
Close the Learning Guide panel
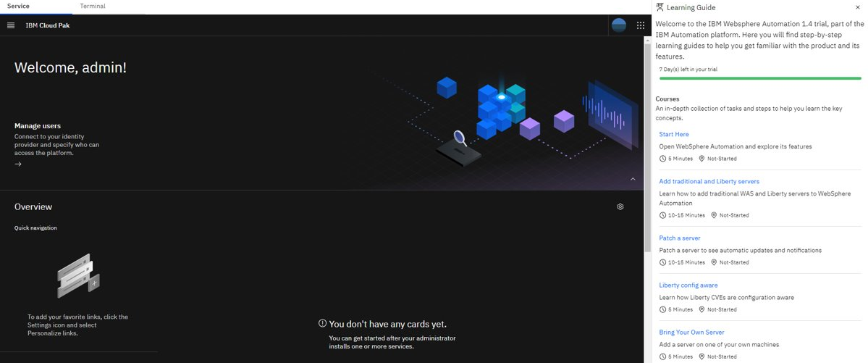(857, 7)
